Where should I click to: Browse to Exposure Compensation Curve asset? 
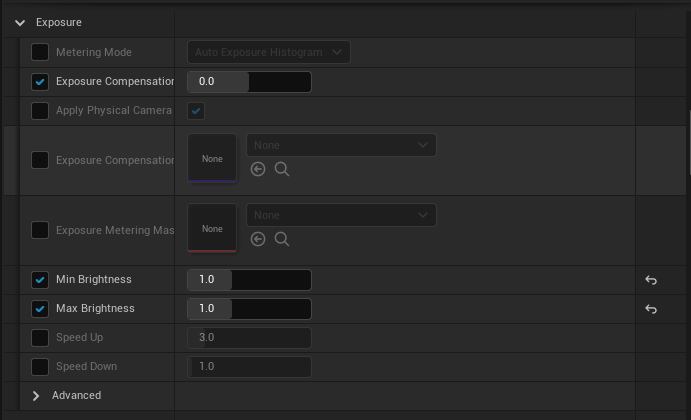pos(282,169)
